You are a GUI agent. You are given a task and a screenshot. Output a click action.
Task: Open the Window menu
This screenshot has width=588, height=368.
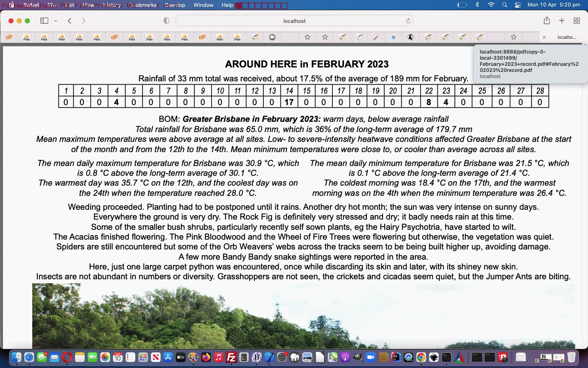point(203,5)
